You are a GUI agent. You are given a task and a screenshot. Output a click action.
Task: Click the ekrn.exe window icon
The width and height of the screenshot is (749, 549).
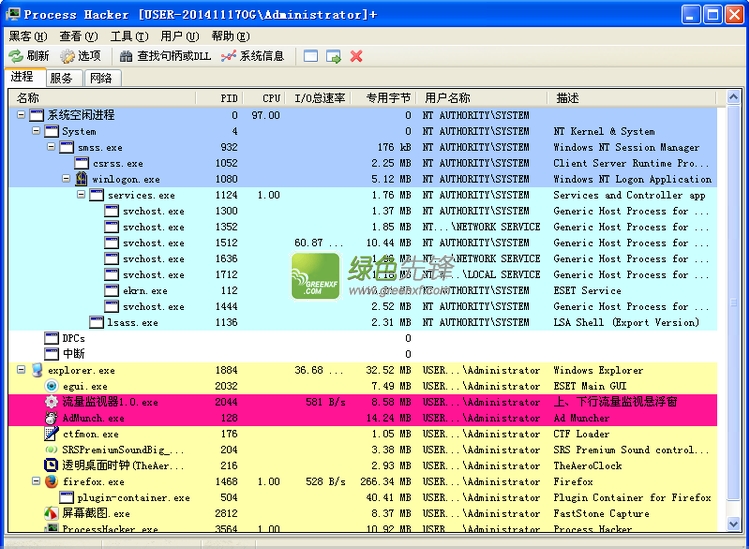tap(112, 291)
